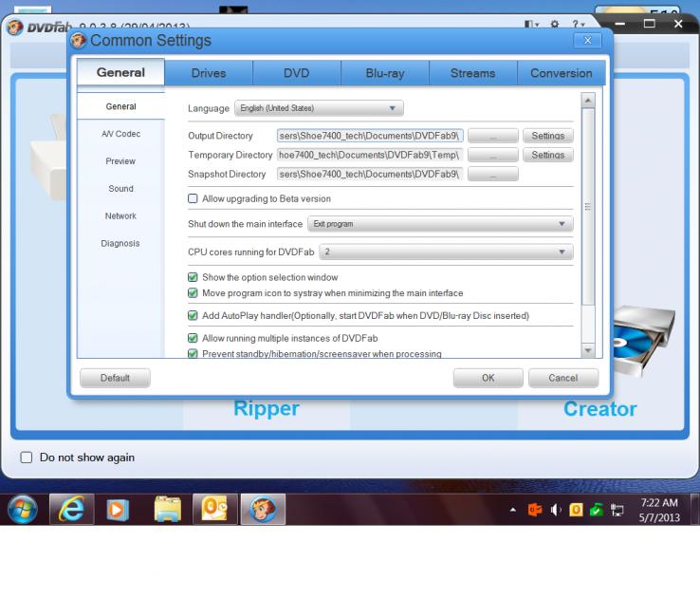Toggle Prevent standby/hibernation/screensaver checkbox

pyautogui.click(x=193, y=354)
